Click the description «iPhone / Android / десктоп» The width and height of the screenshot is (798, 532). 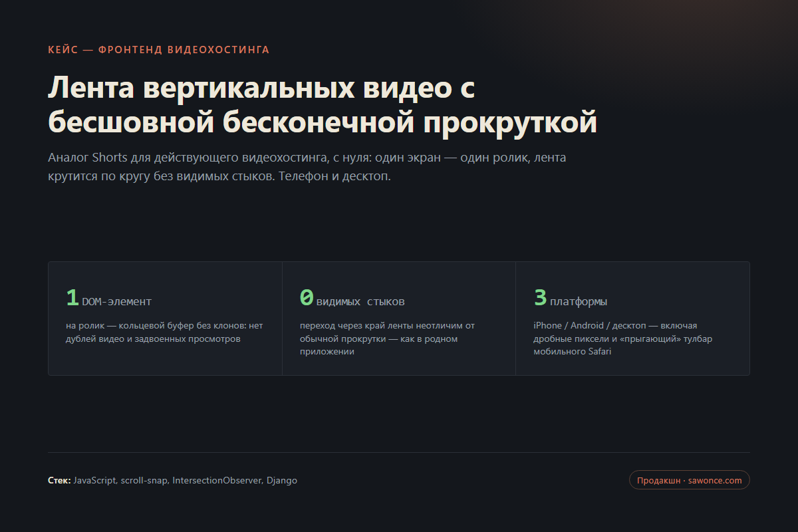(x=623, y=338)
